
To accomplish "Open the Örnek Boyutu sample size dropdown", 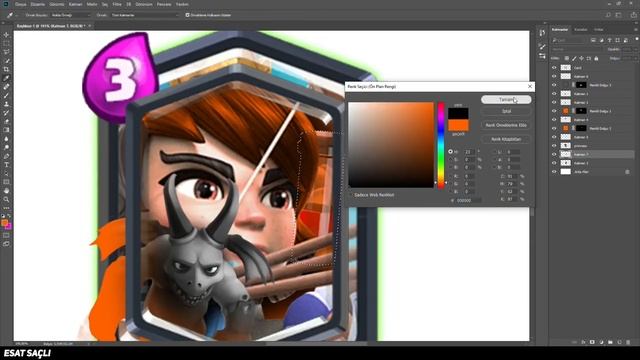I will 70,15.
